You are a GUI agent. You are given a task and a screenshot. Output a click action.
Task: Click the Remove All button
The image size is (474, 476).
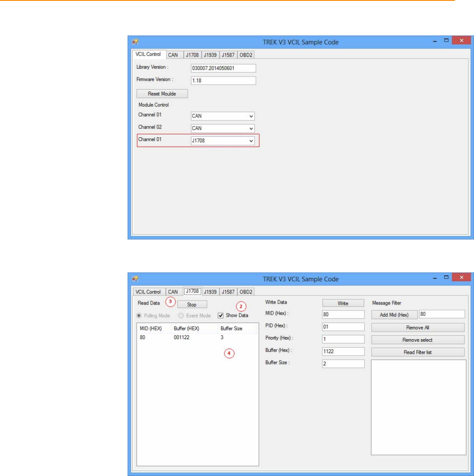[x=418, y=328]
